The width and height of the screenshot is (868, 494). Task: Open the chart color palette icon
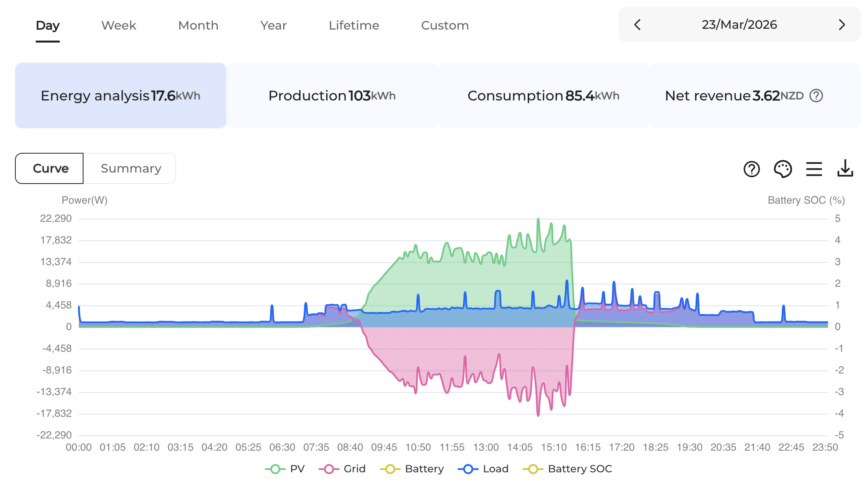coord(783,169)
